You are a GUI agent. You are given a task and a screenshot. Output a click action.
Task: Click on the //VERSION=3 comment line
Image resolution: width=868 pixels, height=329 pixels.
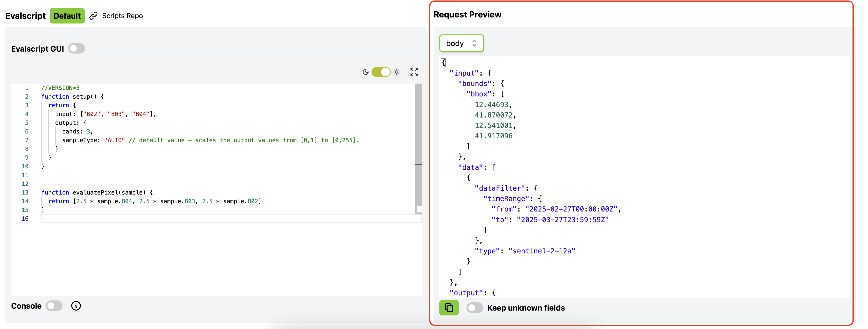click(x=61, y=88)
